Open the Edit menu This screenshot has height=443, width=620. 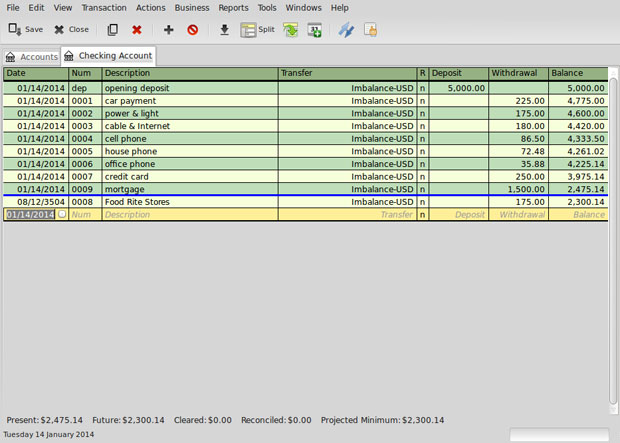pyautogui.click(x=36, y=8)
